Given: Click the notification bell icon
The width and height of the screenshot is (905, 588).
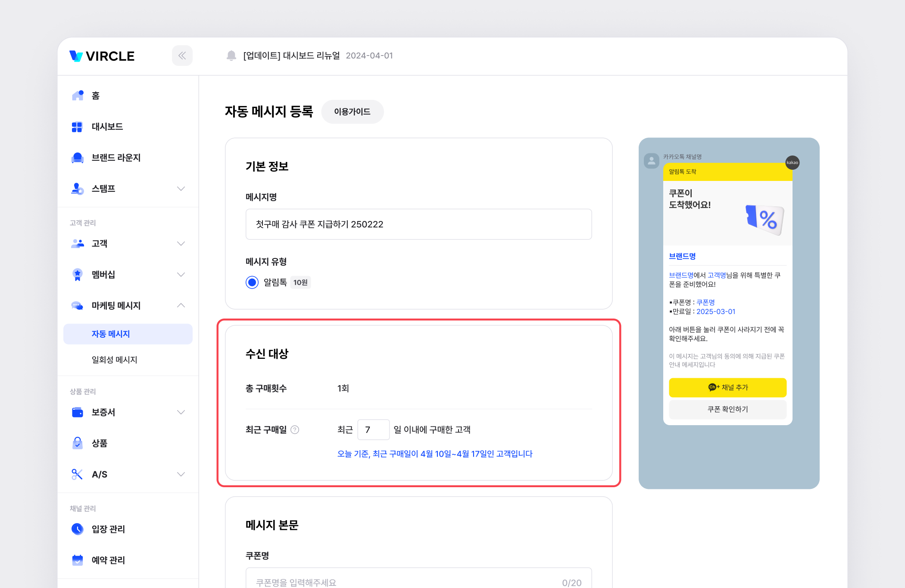Looking at the screenshot, I should pos(231,56).
